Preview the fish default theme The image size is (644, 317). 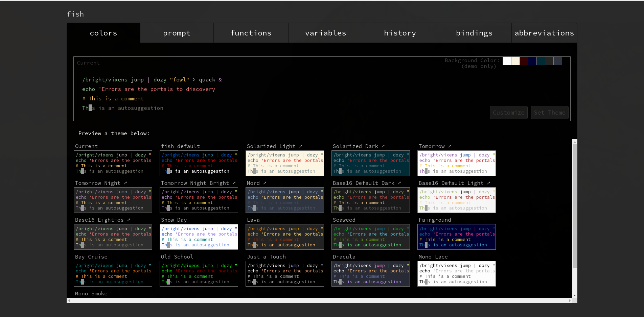click(x=199, y=163)
